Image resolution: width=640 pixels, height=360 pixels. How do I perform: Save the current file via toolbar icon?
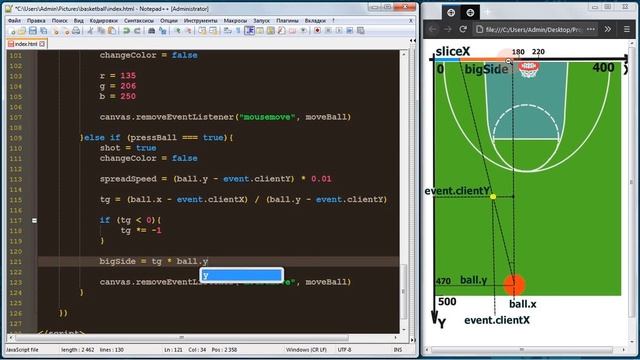coord(33,31)
